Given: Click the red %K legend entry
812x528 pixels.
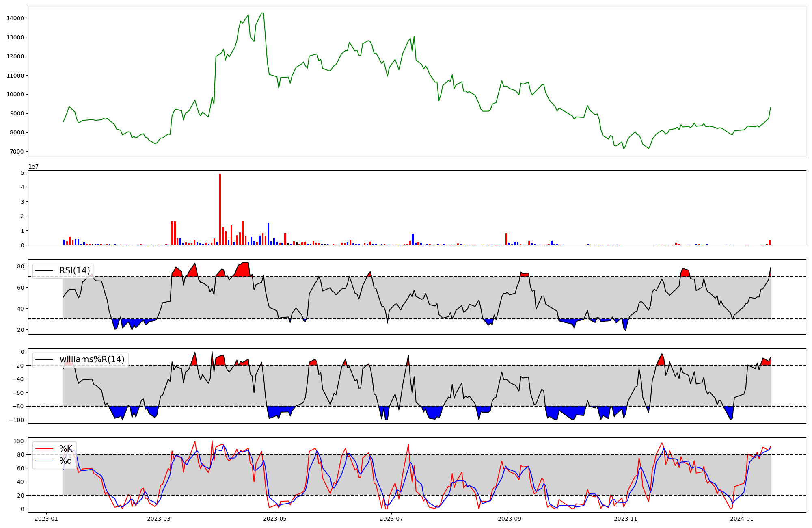Looking at the screenshot, I should click(x=65, y=448).
